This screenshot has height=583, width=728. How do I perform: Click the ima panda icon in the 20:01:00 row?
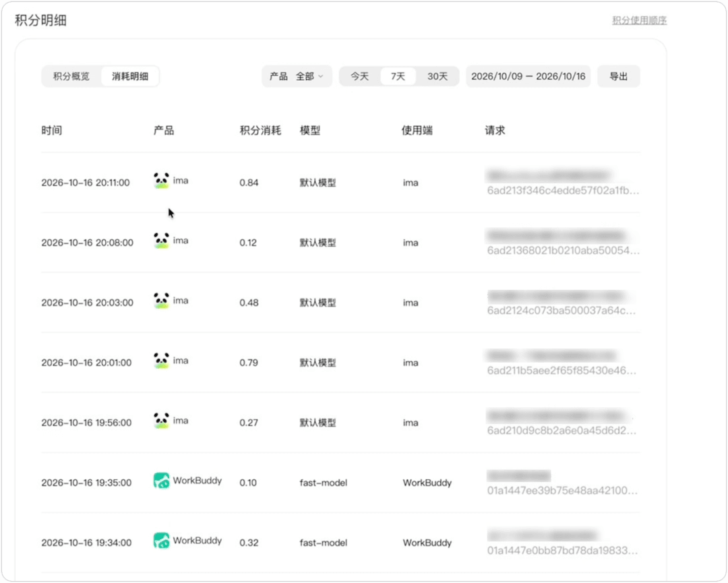point(161,361)
